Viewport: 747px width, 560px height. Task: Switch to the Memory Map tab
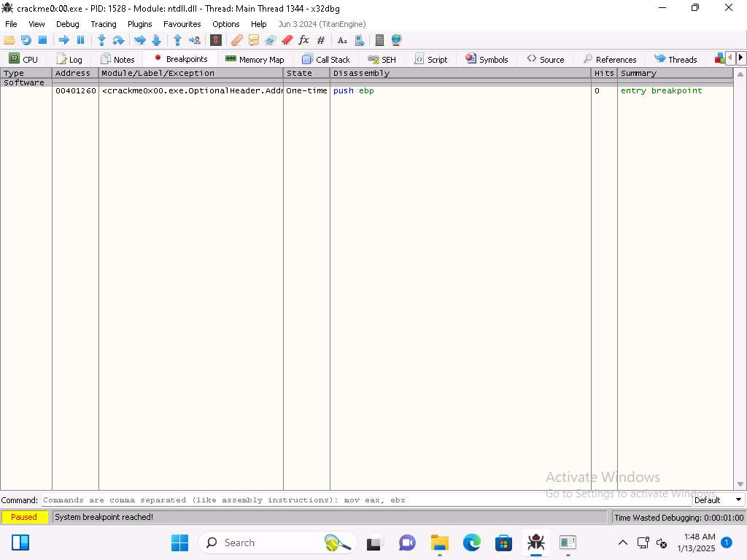pyautogui.click(x=255, y=59)
